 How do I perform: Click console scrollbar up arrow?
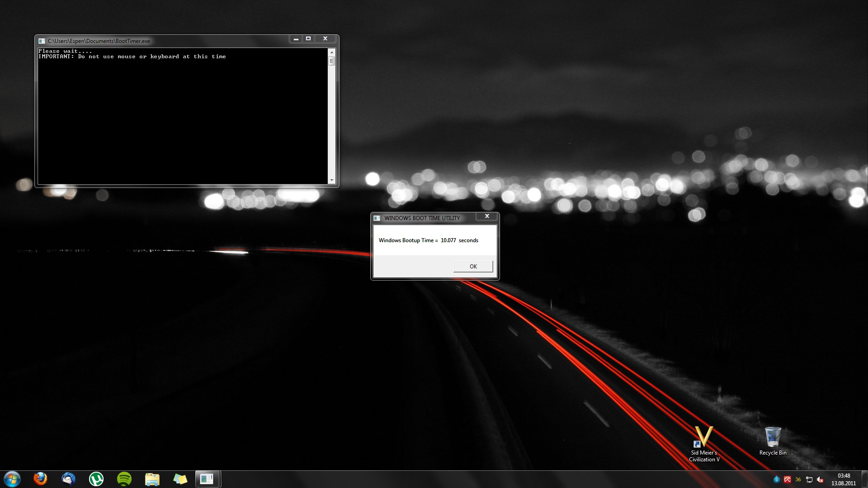pos(332,52)
